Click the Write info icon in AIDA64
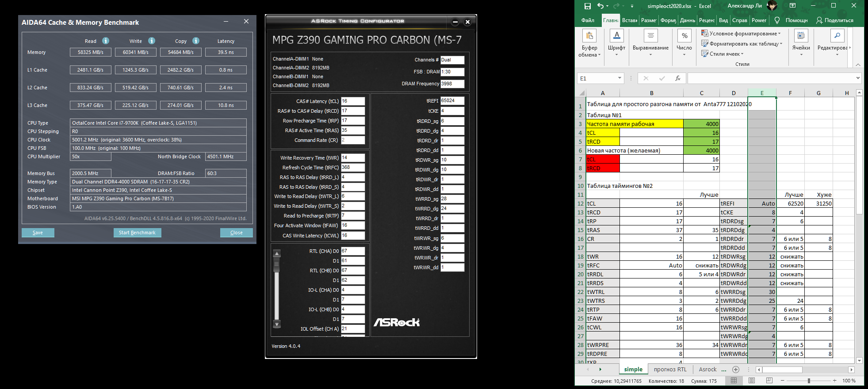868x389 pixels. (x=152, y=41)
